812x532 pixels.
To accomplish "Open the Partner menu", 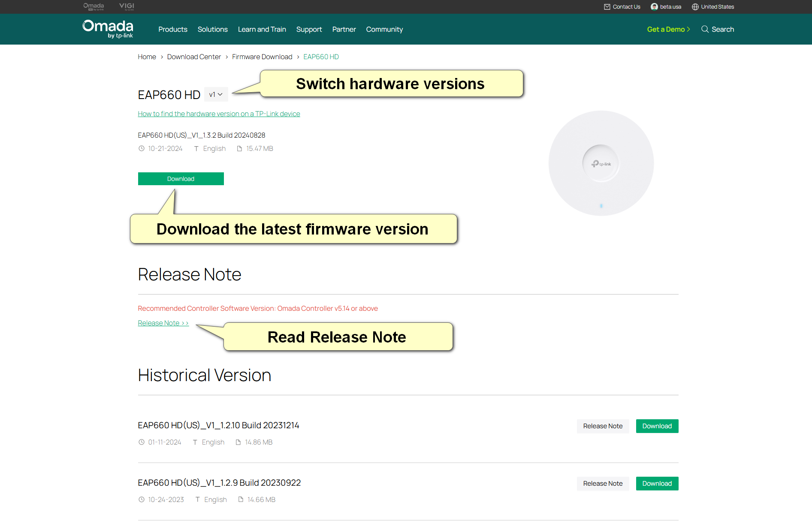I will (344, 29).
